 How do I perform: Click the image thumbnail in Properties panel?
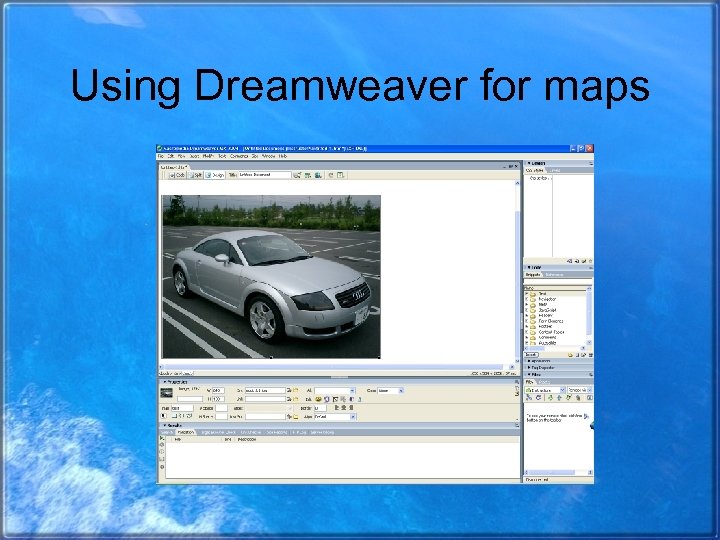(x=166, y=393)
